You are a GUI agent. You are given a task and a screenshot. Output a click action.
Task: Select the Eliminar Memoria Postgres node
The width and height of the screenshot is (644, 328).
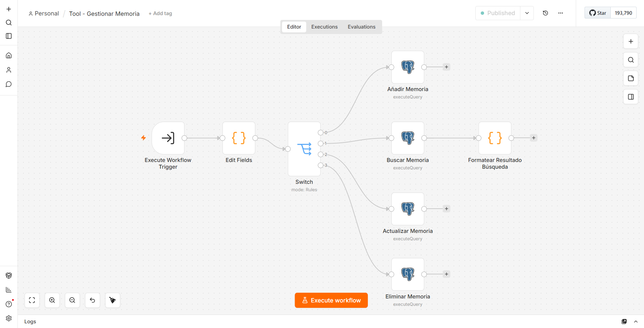pos(408,274)
